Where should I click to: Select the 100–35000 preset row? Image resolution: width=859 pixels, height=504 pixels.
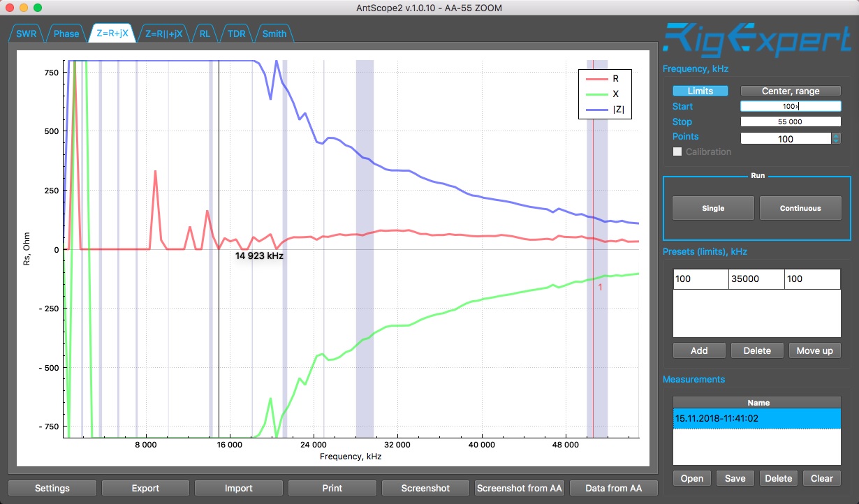coord(757,279)
